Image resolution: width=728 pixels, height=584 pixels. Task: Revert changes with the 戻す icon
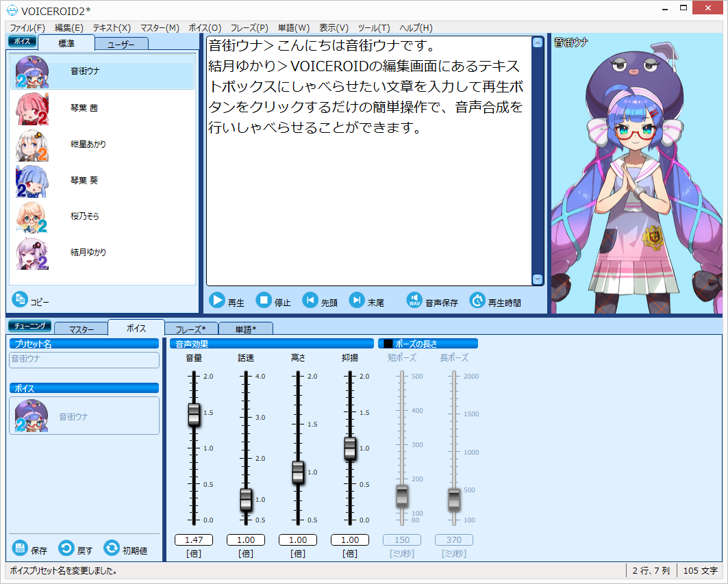coord(66,548)
